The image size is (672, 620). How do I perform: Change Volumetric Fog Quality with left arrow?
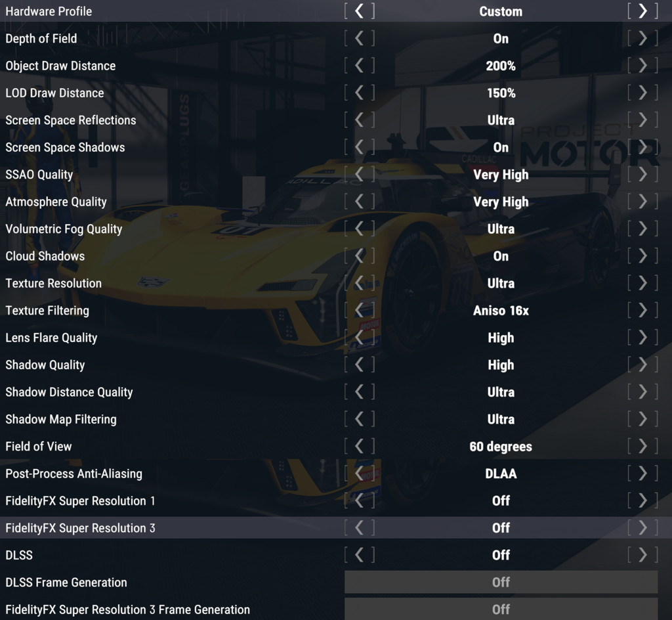[x=359, y=229]
